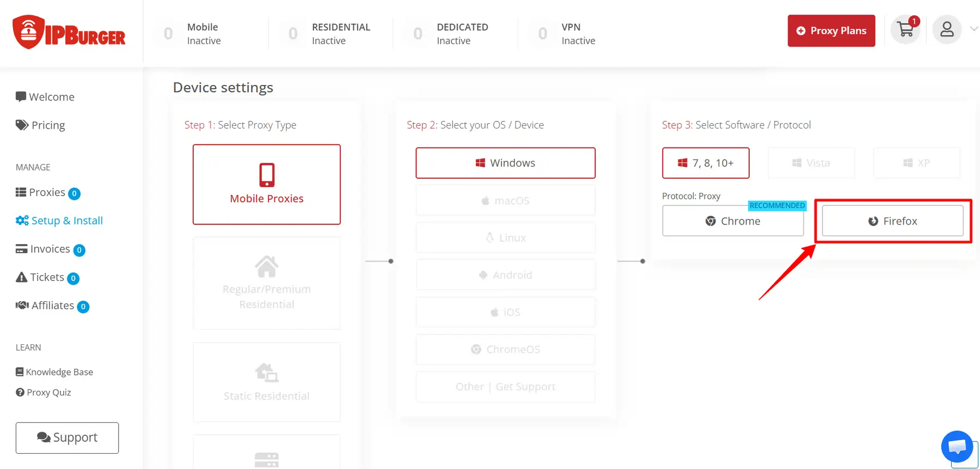The width and height of the screenshot is (980, 469).
Task: Click the Proxies count badge
Action: (x=75, y=193)
